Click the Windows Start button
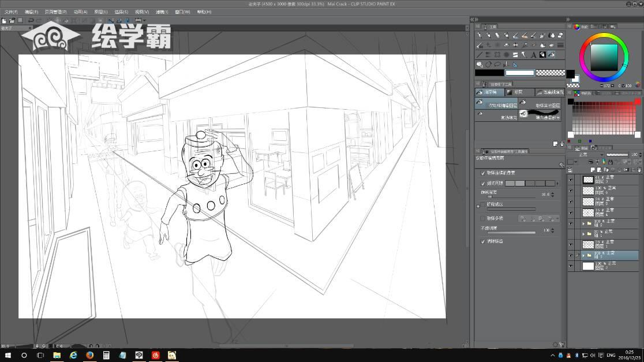The width and height of the screenshot is (644, 362). 8,355
